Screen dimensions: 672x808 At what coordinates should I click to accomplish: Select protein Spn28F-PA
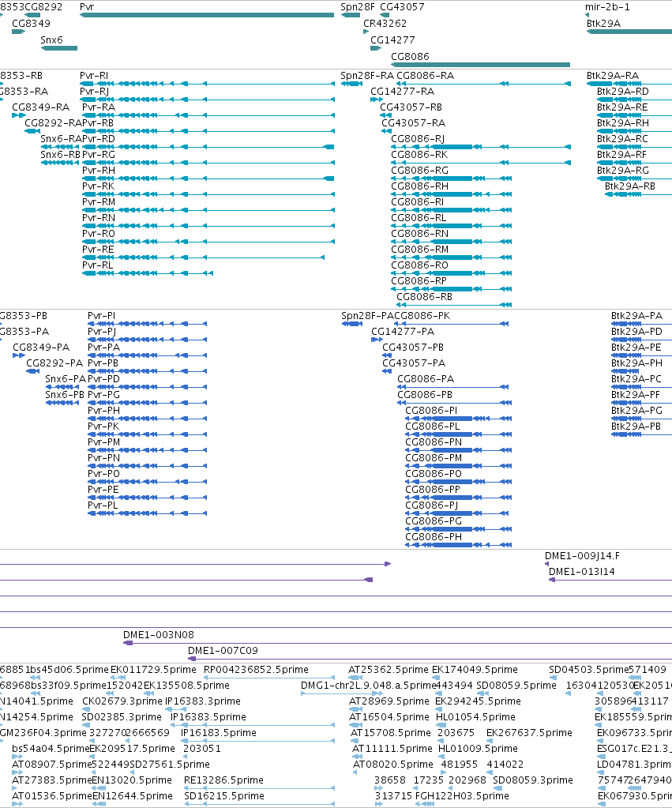tap(367, 316)
